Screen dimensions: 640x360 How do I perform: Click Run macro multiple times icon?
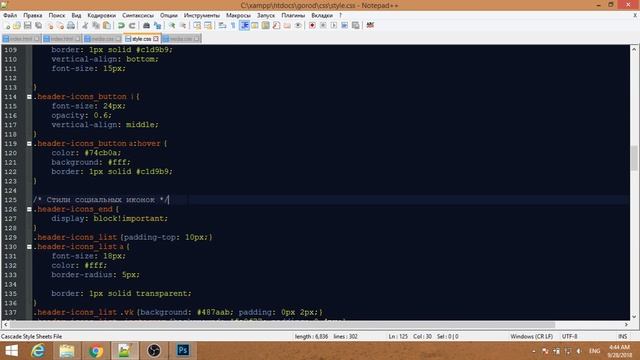[x=344, y=25]
